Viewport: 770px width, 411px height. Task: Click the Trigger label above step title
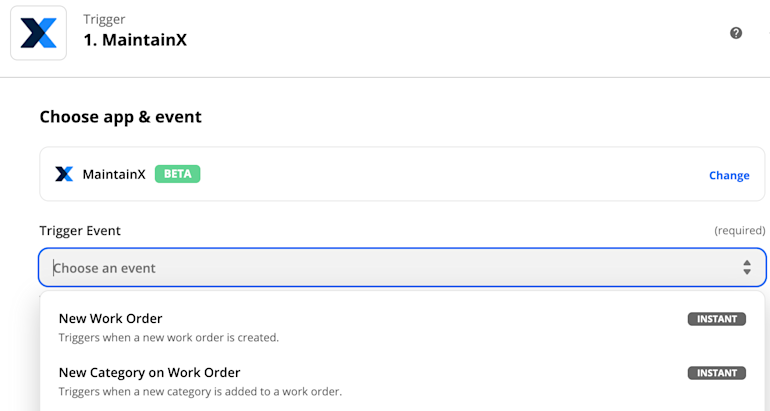tap(104, 19)
